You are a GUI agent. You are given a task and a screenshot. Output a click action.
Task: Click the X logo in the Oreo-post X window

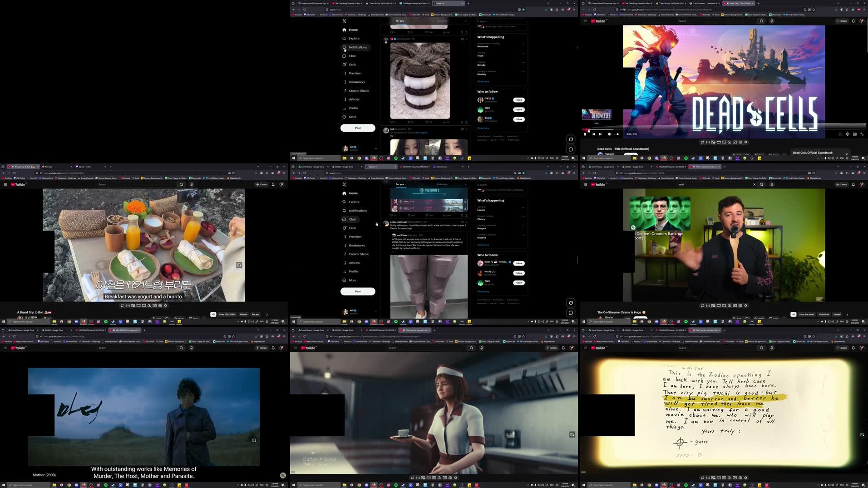pyautogui.click(x=344, y=21)
